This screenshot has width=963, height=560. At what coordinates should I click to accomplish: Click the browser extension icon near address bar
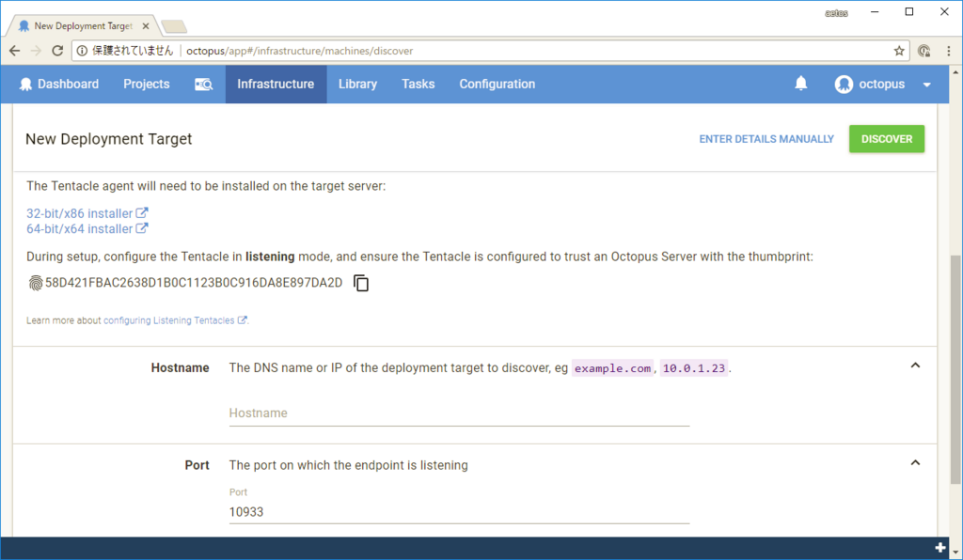click(924, 51)
